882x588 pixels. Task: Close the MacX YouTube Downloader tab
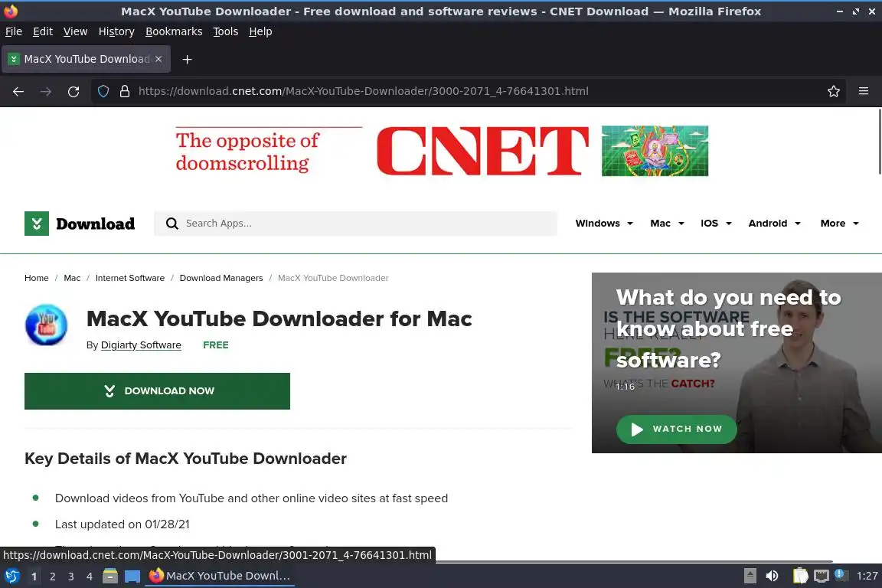158,59
